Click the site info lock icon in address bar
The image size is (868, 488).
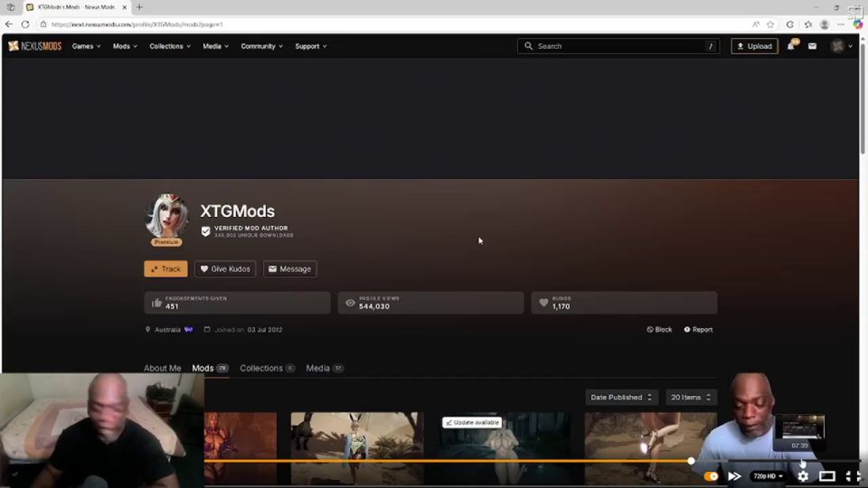pyautogui.click(x=43, y=24)
